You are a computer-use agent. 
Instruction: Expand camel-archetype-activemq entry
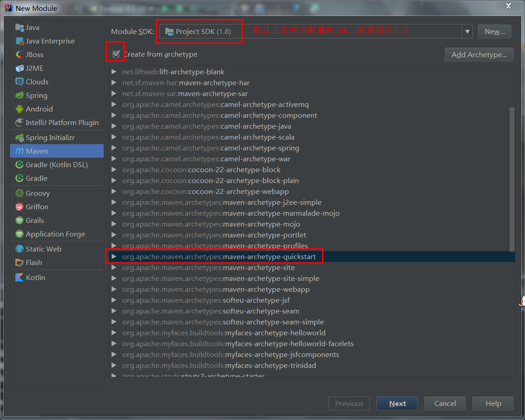(x=114, y=104)
